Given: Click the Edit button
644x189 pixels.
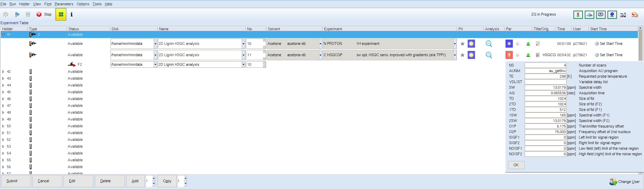Looking at the screenshot, I should point(78,181).
